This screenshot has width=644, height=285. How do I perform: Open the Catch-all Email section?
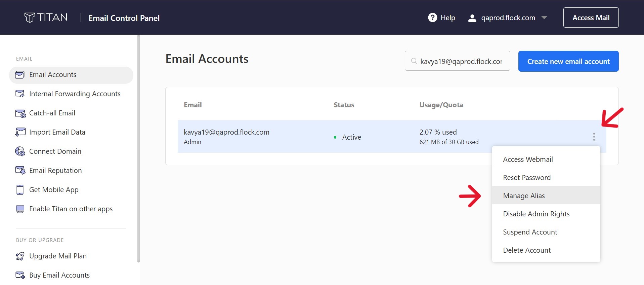[52, 113]
